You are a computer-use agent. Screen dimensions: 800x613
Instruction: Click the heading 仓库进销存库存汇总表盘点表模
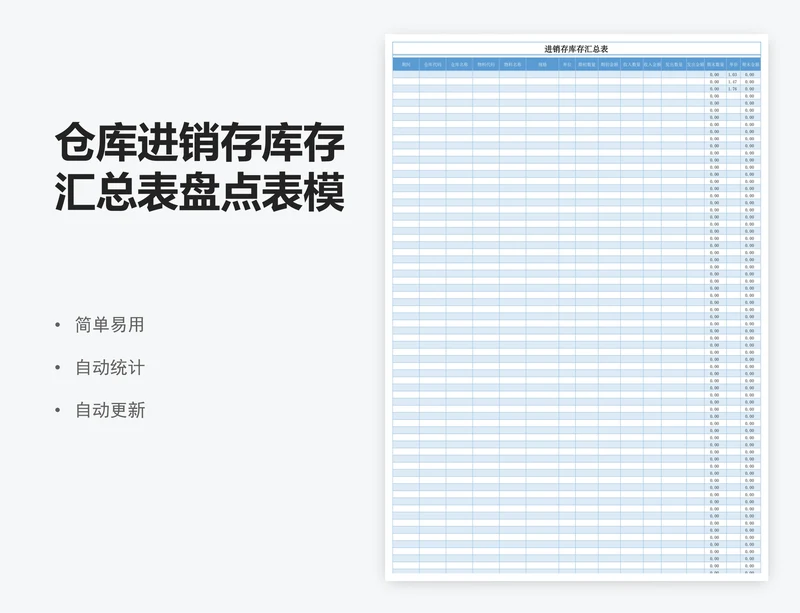pos(200,167)
